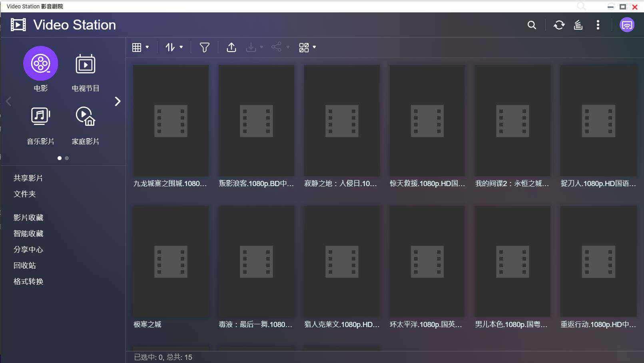Viewport: 644px width, 363px height.
Task: Select the 叛影浪客 video thumbnail
Action: pyautogui.click(x=256, y=121)
